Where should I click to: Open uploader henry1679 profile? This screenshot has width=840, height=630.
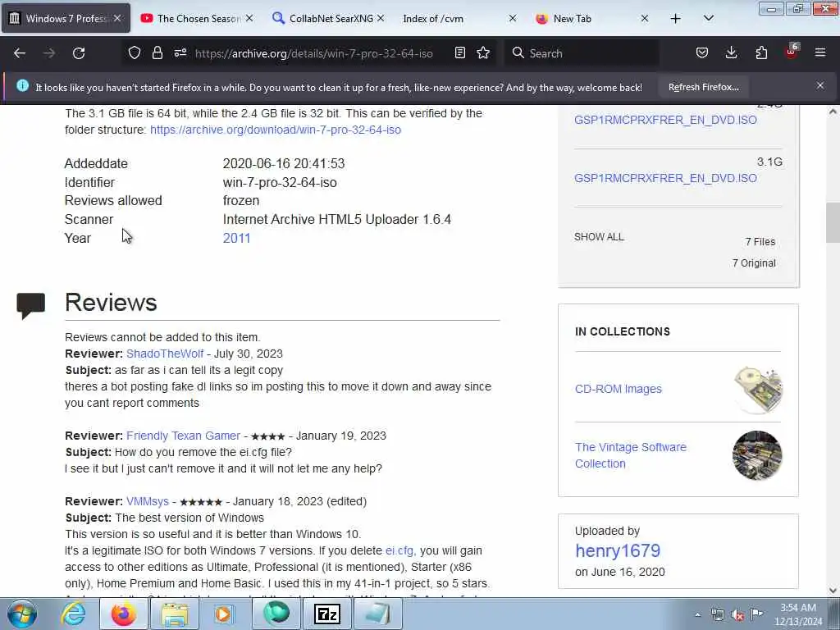coord(618,550)
